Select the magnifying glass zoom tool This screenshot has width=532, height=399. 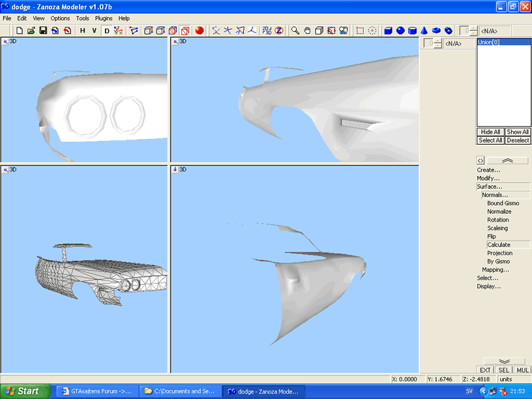tap(295, 31)
